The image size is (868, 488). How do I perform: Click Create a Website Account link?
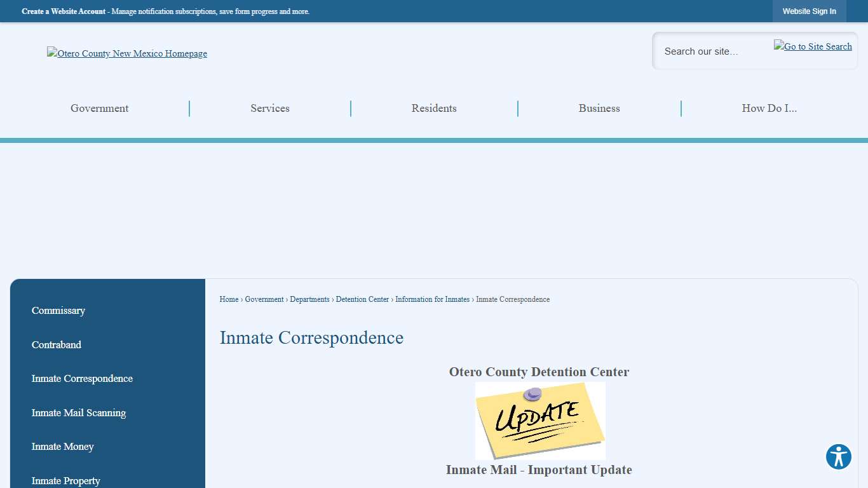(x=64, y=11)
